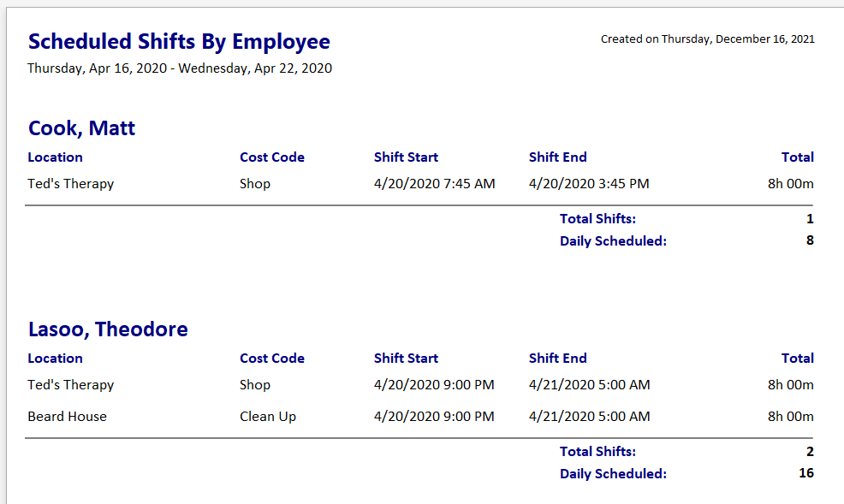The image size is (844, 504).
Task: Click Location column header under Cook, Matt
Action: [x=55, y=157]
